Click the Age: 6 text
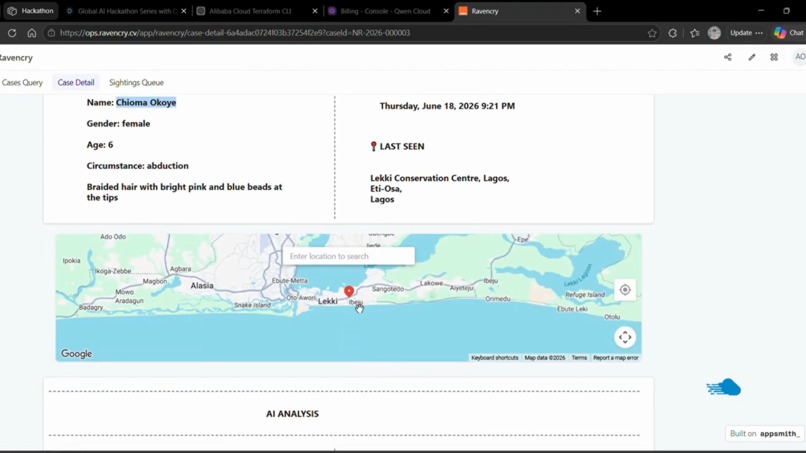 pyautogui.click(x=100, y=144)
